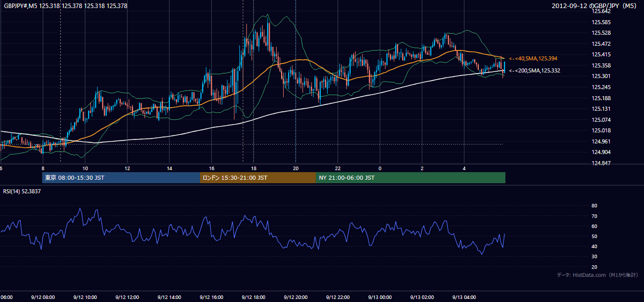Click the 9/13 02:00 date label
This screenshot has height=302, width=644.
(422, 297)
